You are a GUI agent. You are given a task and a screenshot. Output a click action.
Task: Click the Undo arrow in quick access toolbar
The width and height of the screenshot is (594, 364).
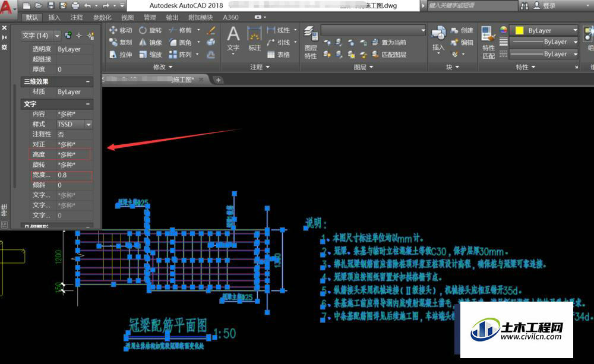tap(87, 5)
